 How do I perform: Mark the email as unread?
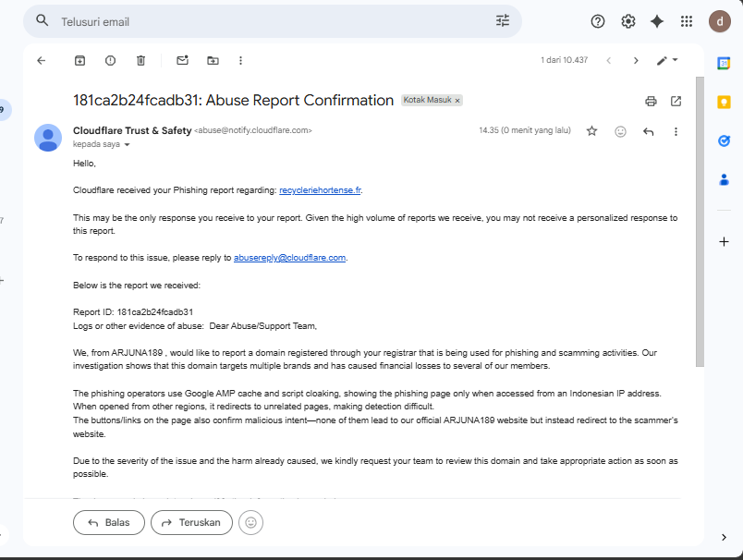(182, 60)
